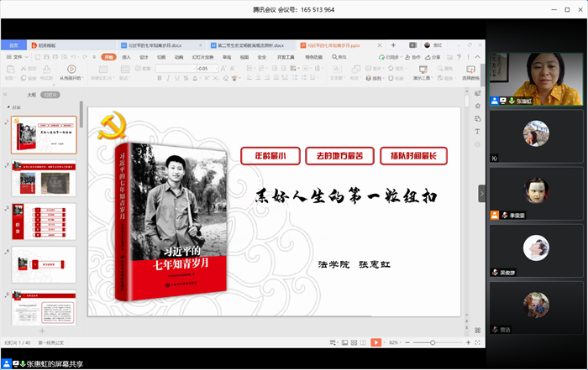Image resolution: width=588 pixels, height=370 pixels.
Task: Switch pane to Slides (幻灯片) view
Action: point(50,95)
